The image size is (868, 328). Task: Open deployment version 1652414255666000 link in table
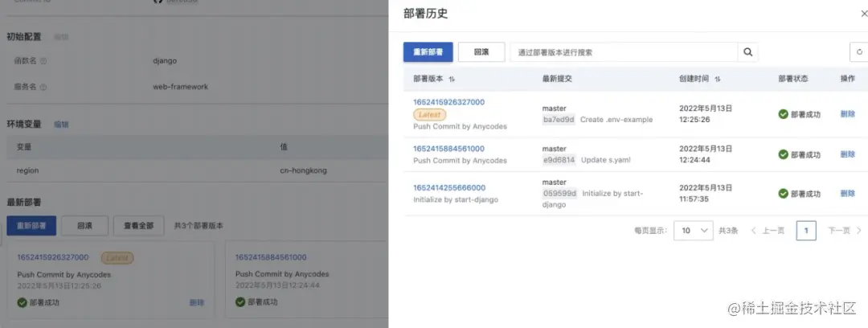coord(449,188)
